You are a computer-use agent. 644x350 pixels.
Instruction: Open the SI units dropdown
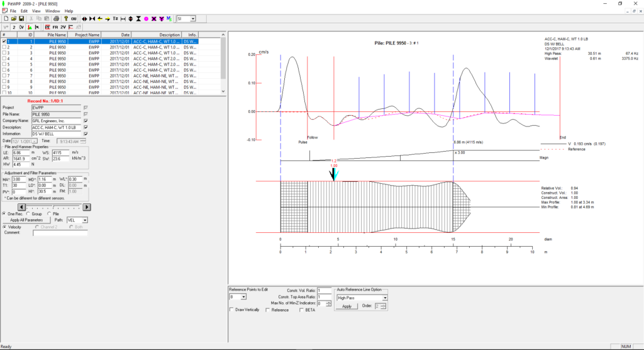pos(192,19)
